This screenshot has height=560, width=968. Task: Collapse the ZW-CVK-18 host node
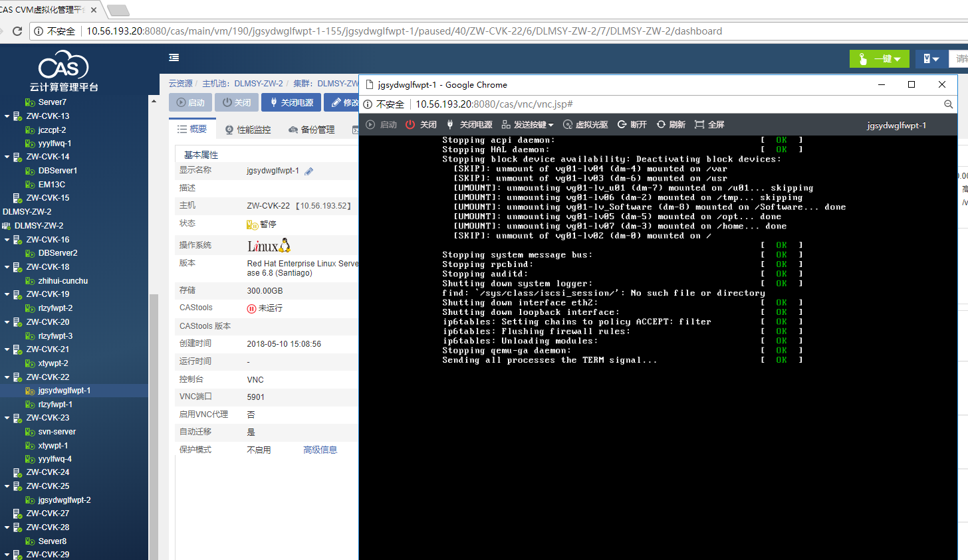pyautogui.click(x=7, y=267)
